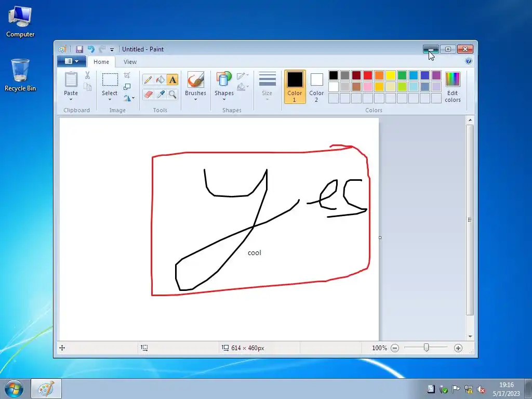Select the Color picker eyedropper tool
The height and width of the screenshot is (399, 532).
pos(160,95)
